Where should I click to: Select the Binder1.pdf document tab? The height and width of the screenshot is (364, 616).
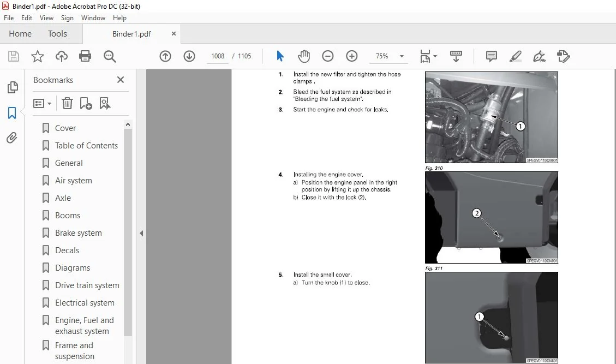click(x=131, y=34)
